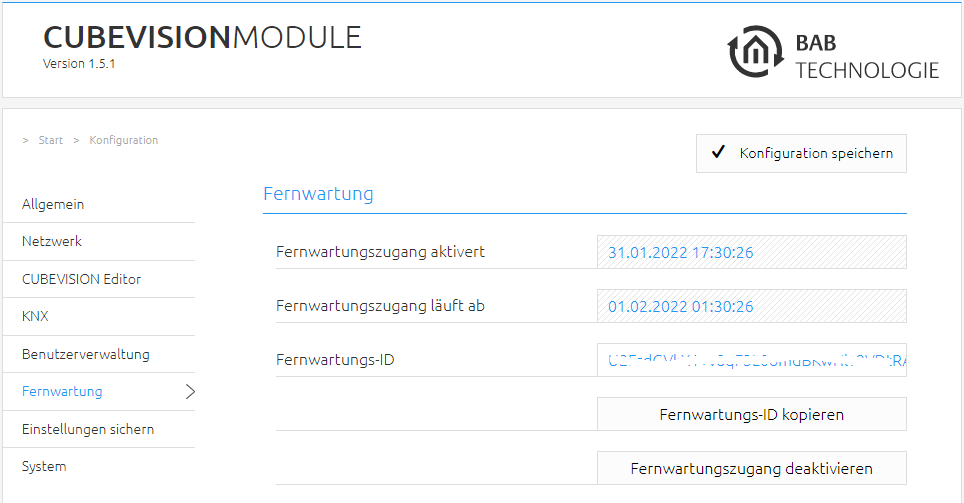
Task: Click the Fernwartungs-ID label text
Action: (x=335, y=360)
